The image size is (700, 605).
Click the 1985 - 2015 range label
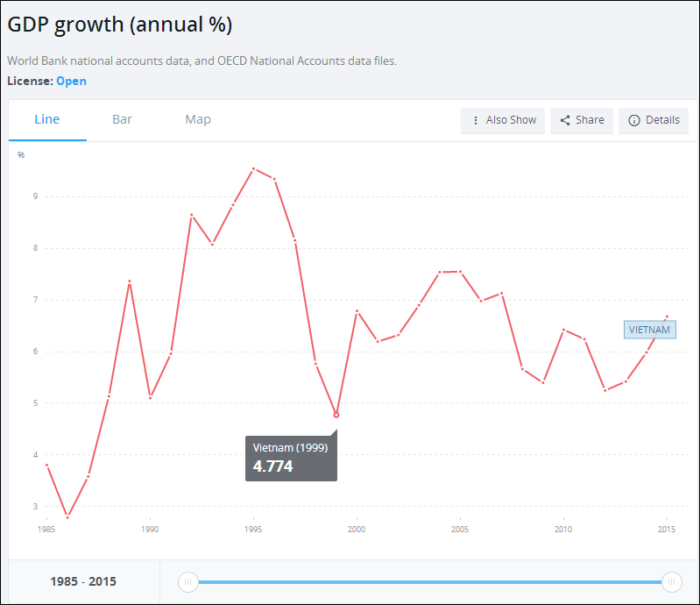pyautogui.click(x=84, y=581)
